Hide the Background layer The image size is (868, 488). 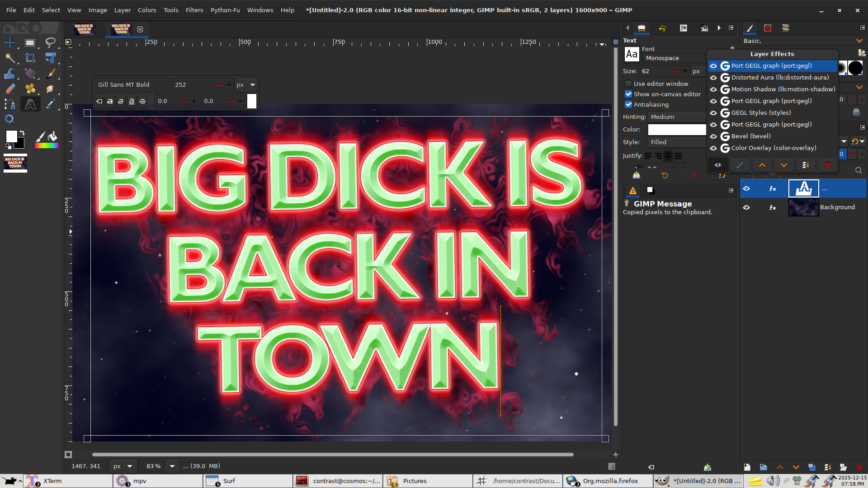pyautogui.click(x=746, y=207)
